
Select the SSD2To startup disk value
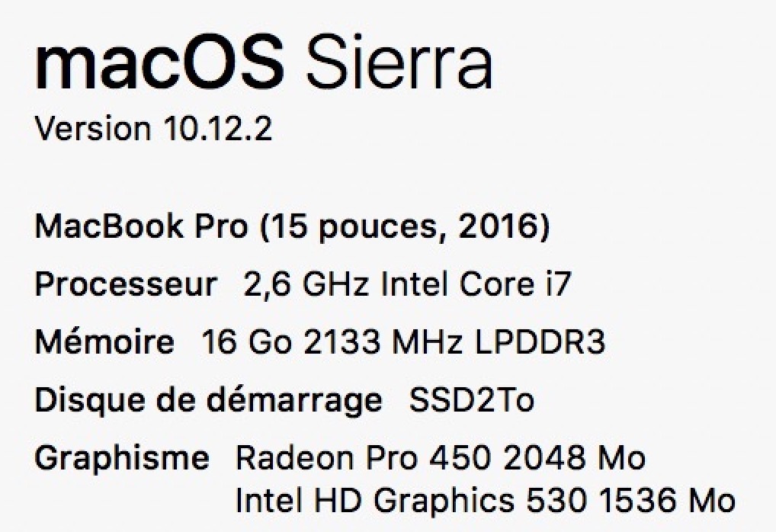click(472, 400)
